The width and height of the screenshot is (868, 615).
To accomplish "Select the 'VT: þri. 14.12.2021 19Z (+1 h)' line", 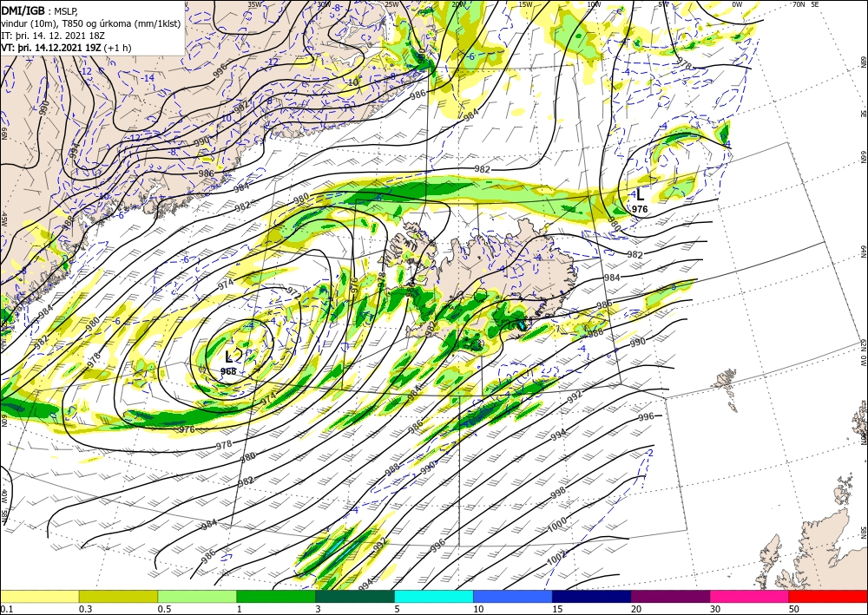I will point(67,47).
